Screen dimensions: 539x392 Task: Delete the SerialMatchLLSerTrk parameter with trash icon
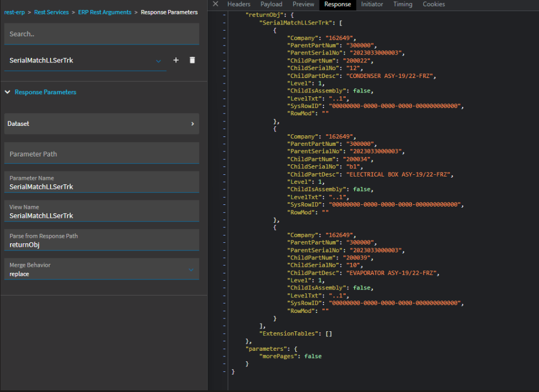[x=192, y=60]
